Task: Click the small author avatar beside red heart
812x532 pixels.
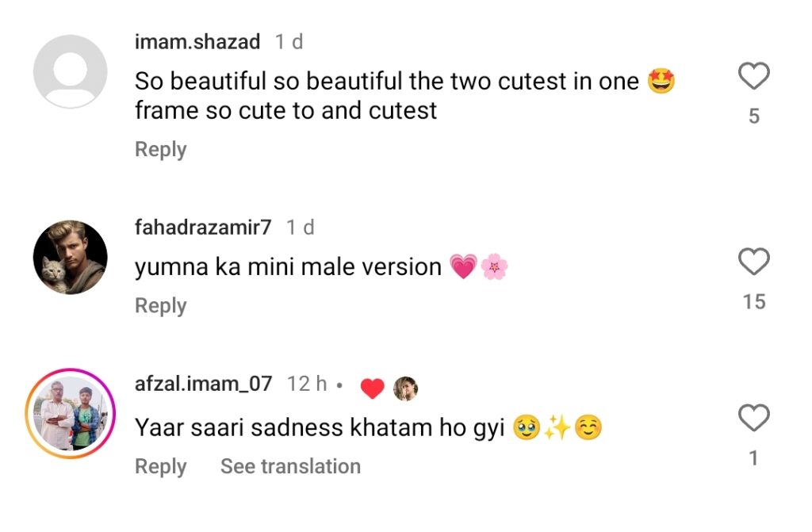Action: [x=405, y=388]
